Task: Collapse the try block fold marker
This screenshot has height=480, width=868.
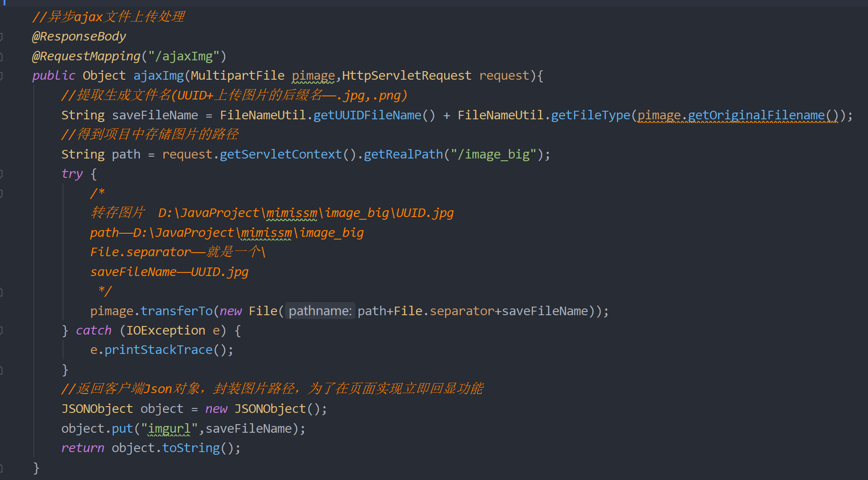Action: click(x=1, y=174)
